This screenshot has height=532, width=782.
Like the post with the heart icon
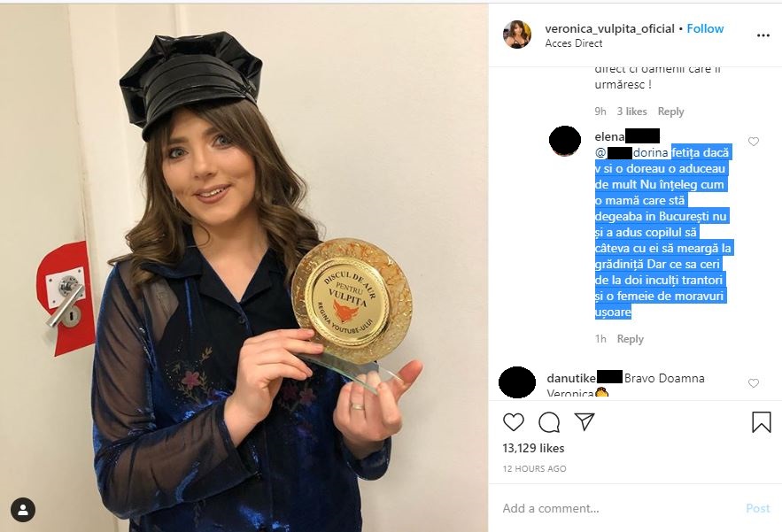tap(513, 422)
